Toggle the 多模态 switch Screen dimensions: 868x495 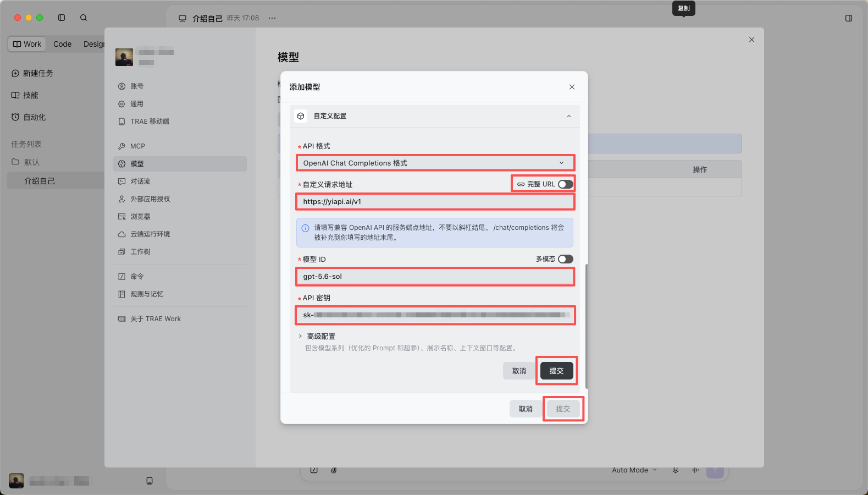pos(566,259)
